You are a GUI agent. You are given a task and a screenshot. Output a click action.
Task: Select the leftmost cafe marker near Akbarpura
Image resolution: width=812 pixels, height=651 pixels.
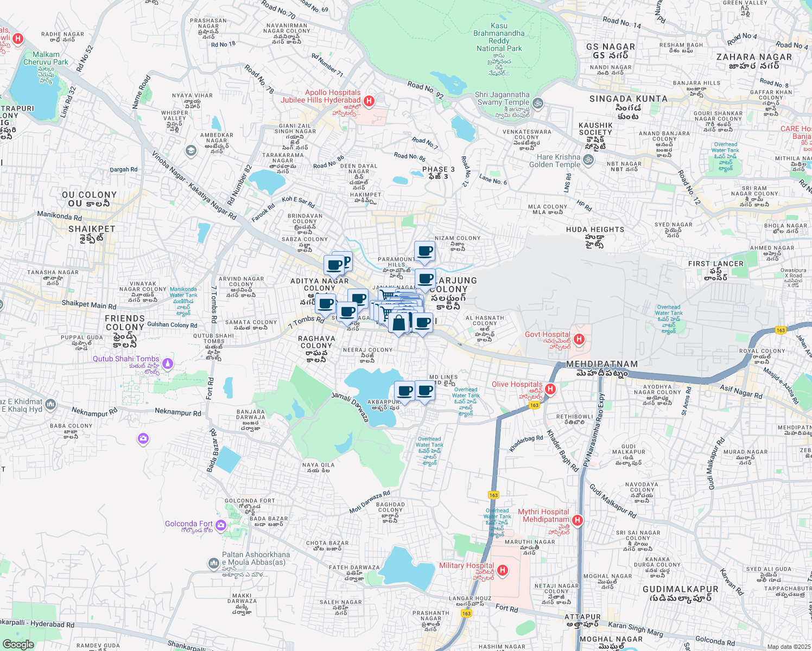click(404, 391)
